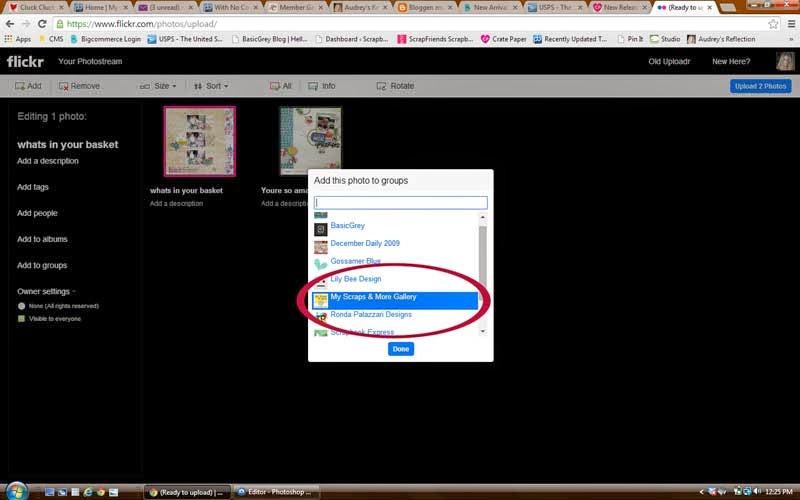Rotate the selected photo
The width and height of the screenshot is (800, 500).
(395, 86)
